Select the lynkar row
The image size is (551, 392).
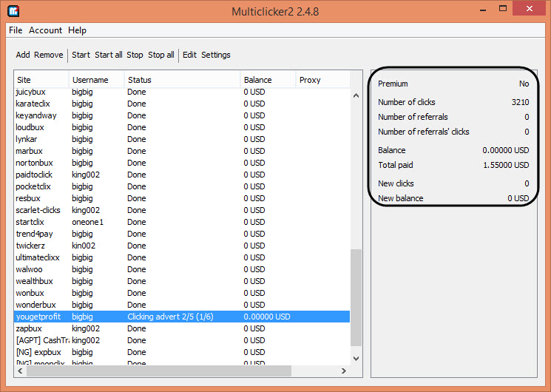coord(182,139)
